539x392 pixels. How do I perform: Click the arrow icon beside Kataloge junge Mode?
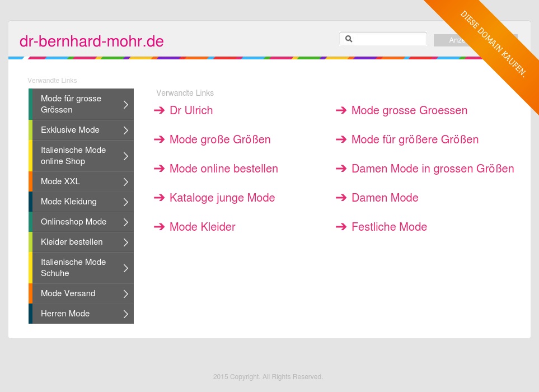(x=160, y=198)
